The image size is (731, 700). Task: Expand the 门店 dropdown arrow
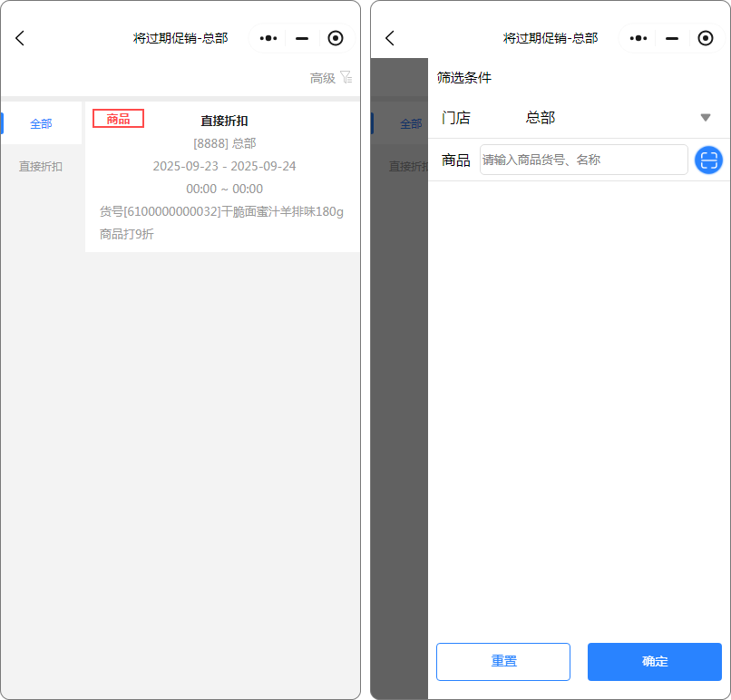705,118
